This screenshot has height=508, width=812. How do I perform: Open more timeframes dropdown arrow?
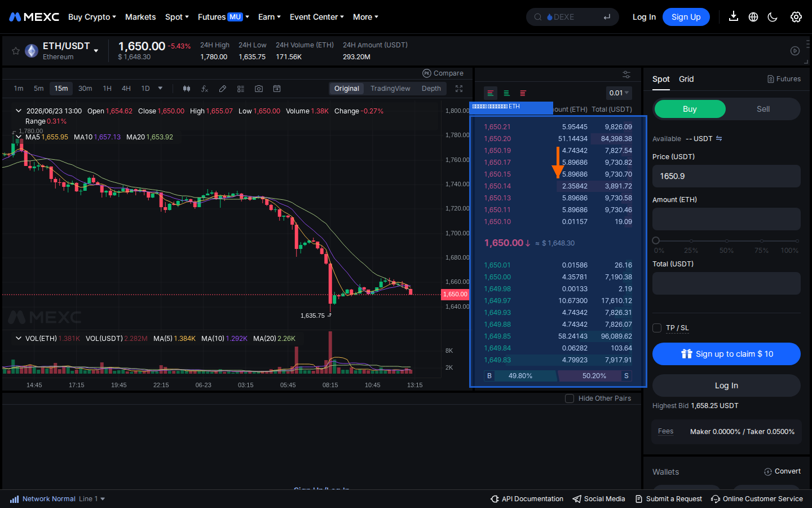(160, 89)
